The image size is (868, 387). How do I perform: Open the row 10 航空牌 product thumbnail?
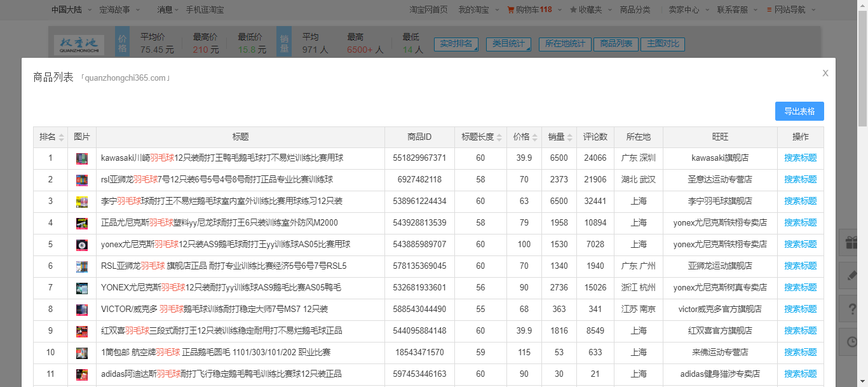(x=81, y=353)
